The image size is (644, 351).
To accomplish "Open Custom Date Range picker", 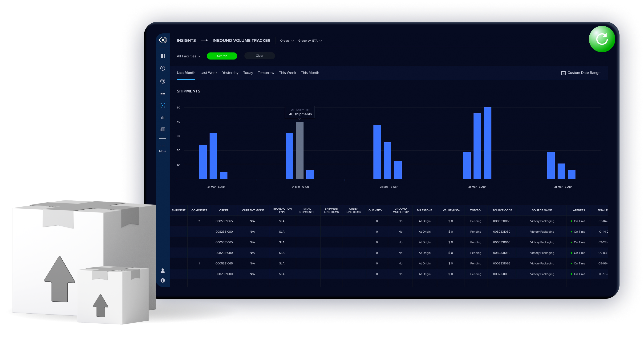I will pos(580,73).
